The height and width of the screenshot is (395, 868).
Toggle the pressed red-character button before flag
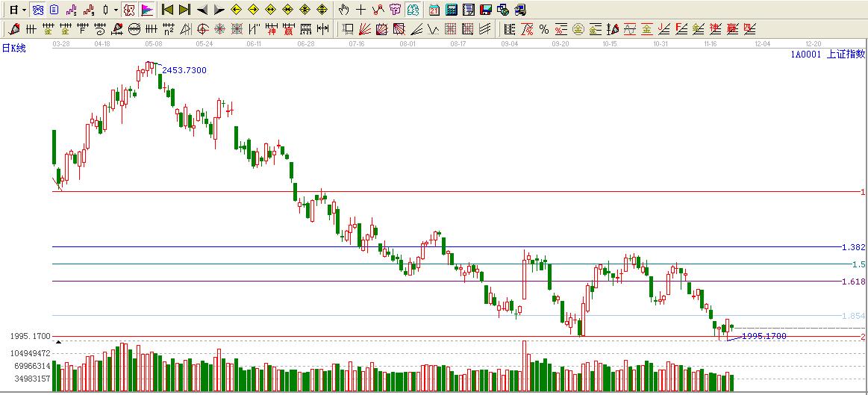tap(129, 10)
